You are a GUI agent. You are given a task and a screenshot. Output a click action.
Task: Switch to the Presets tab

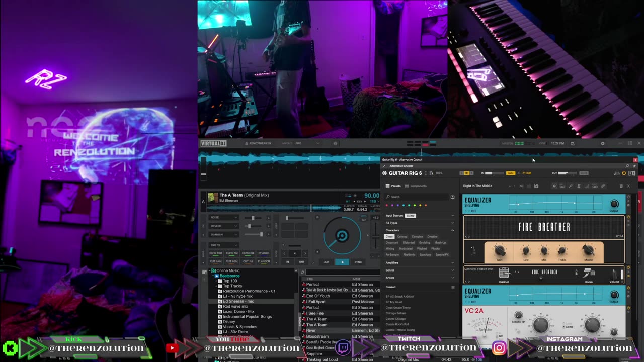pyautogui.click(x=393, y=186)
